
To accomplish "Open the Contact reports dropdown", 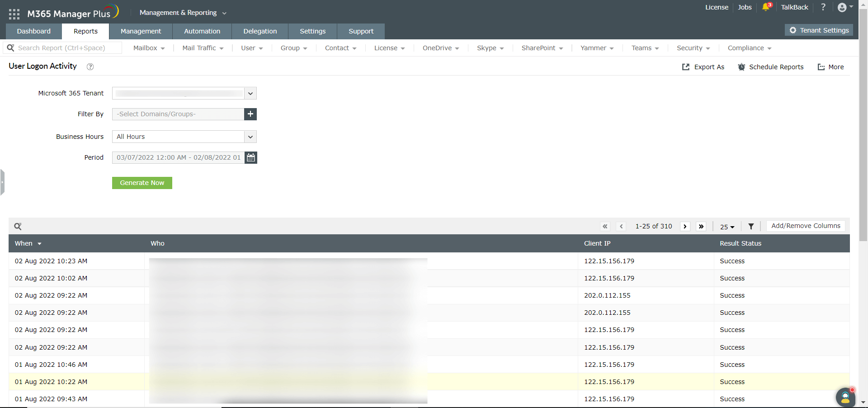I will [x=341, y=48].
